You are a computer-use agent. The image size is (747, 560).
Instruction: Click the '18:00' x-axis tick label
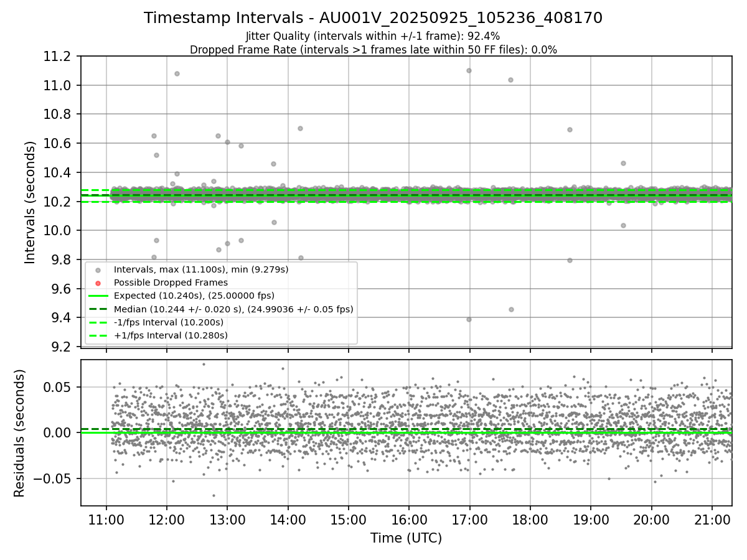point(530,519)
